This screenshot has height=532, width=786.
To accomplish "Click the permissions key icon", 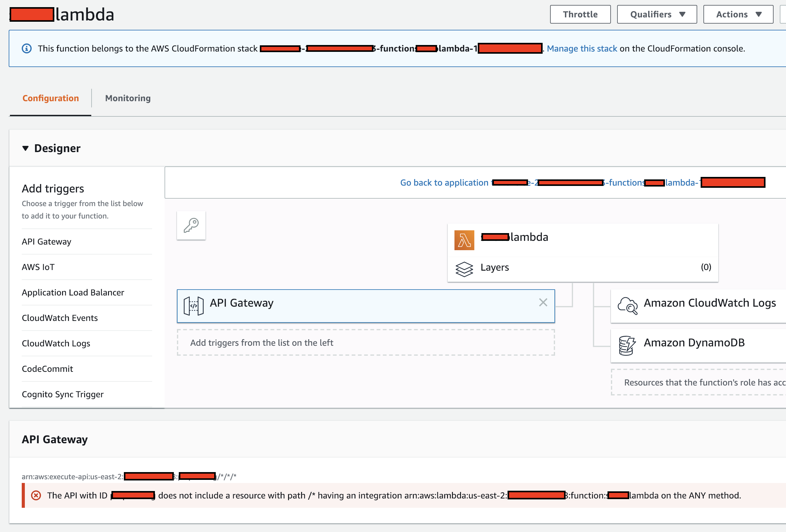I will pos(191,225).
